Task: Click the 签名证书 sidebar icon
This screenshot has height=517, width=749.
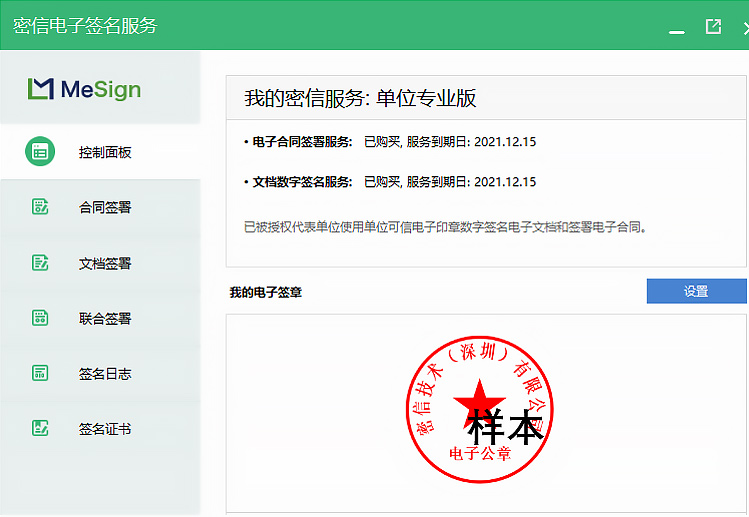Action: (x=40, y=428)
